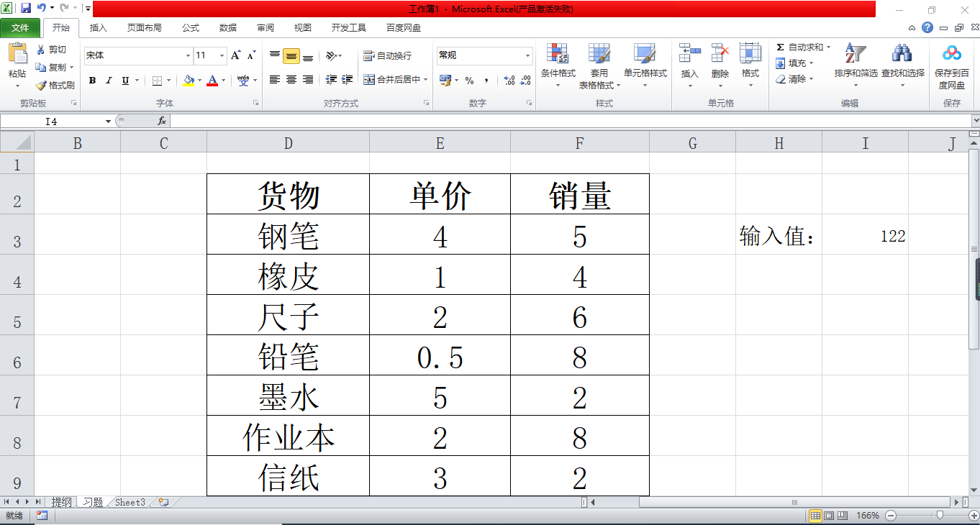Viewport: 980px width, 525px height.
Task: Switch to the Formulas (公式) tab
Action: [191, 28]
